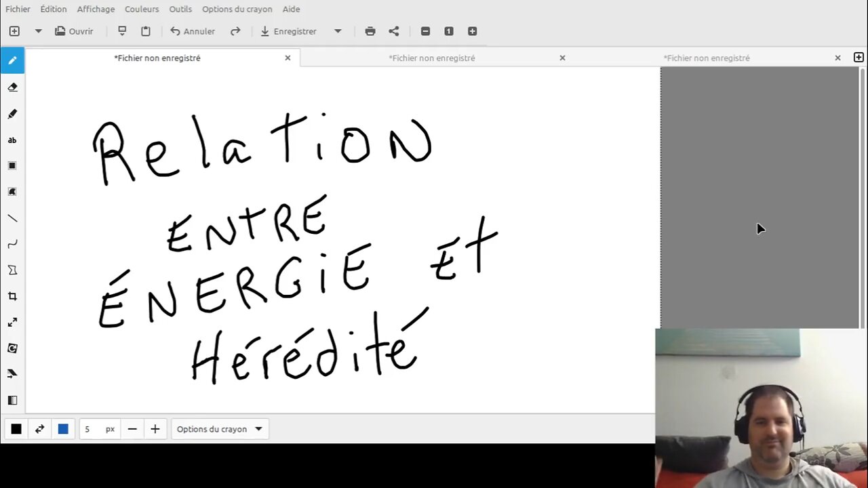Switch to the third Fichier non enregistré tab
Screen dimensions: 868x488
[x=707, y=58]
